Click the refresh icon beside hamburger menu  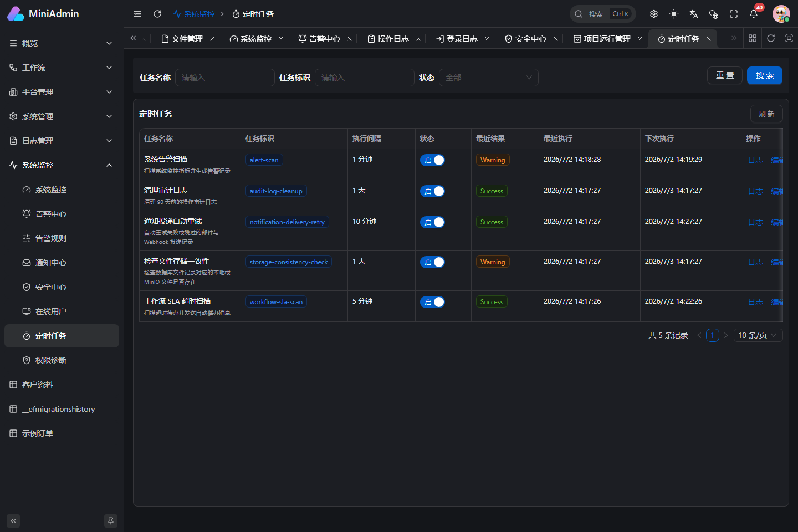pos(157,14)
